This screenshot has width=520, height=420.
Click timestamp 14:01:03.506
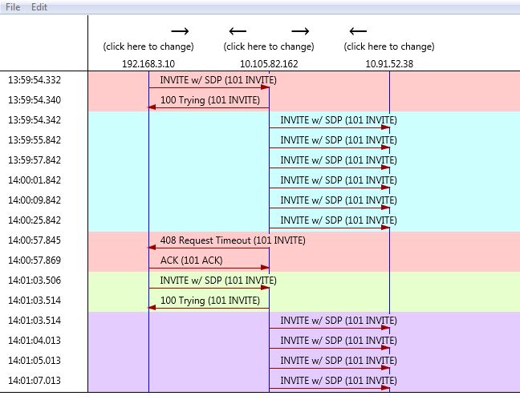[35, 281]
